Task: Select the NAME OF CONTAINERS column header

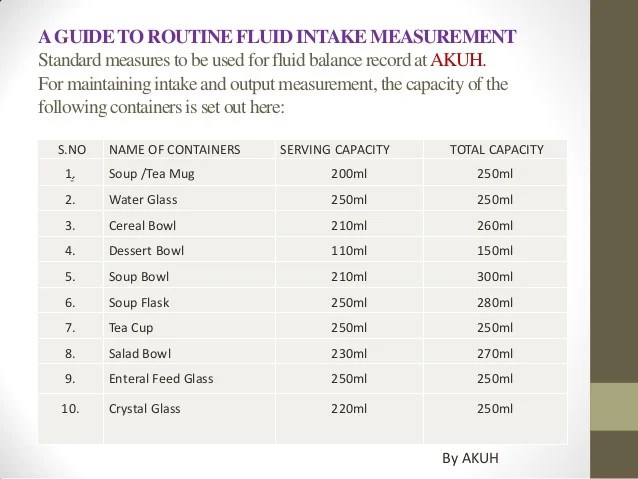Action: (x=175, y=150)
